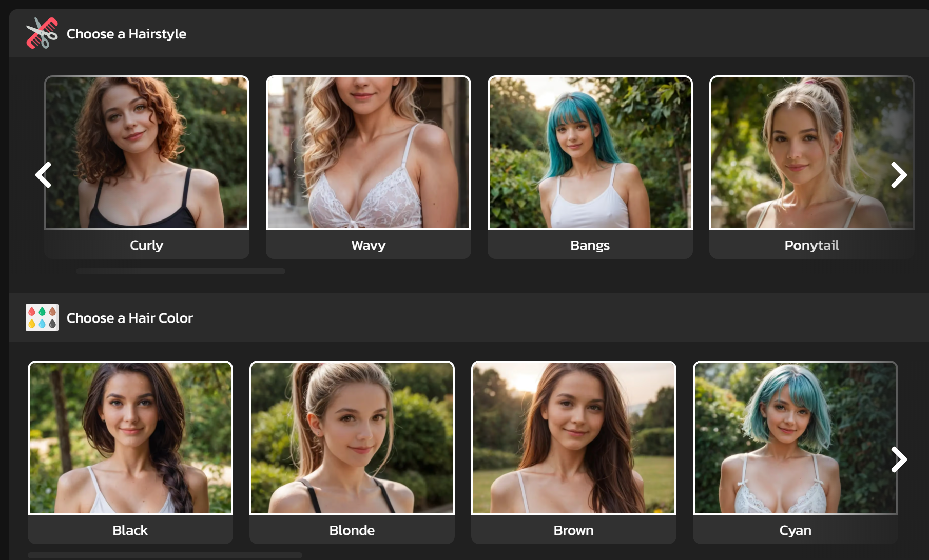Click the Wavy label
The width and height of the screenshot is (929, 560).
coord(369,245)
